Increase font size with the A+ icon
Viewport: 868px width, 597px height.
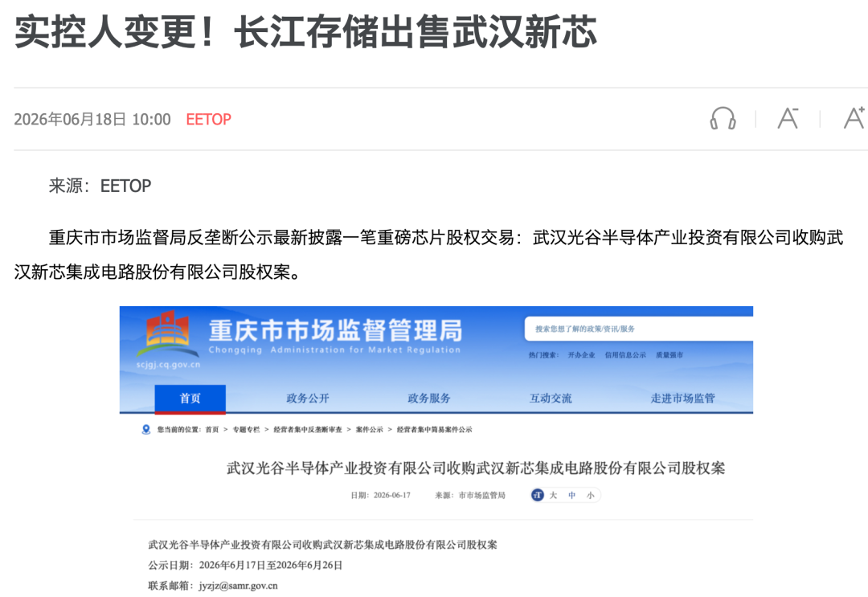click(x=854, y=118)
